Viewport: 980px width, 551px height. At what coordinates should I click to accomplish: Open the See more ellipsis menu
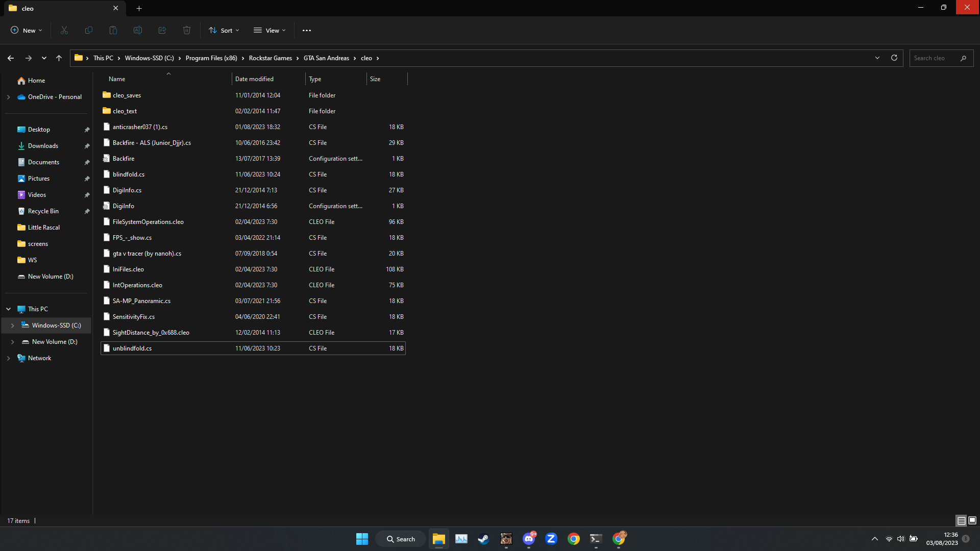click(307, 31)
